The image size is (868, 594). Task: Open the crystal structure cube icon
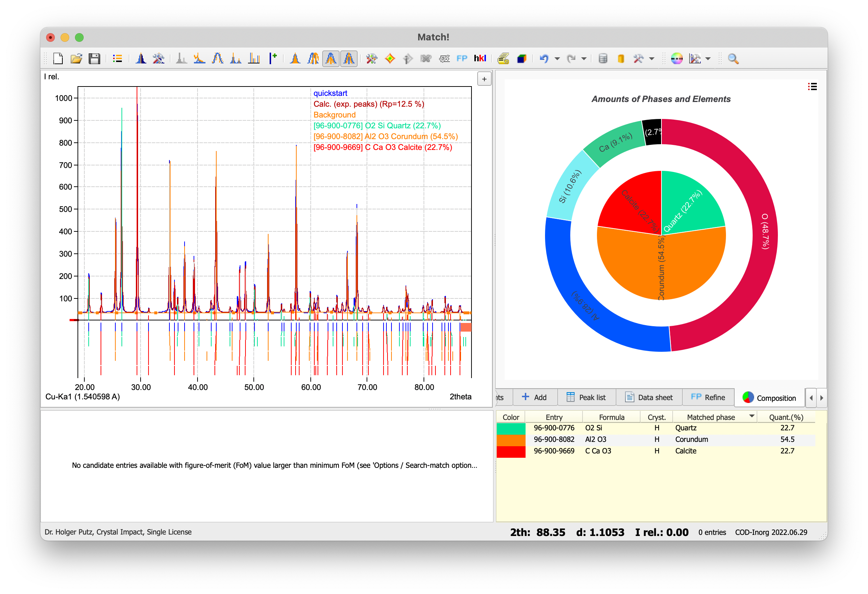click(x=522, y=58)
